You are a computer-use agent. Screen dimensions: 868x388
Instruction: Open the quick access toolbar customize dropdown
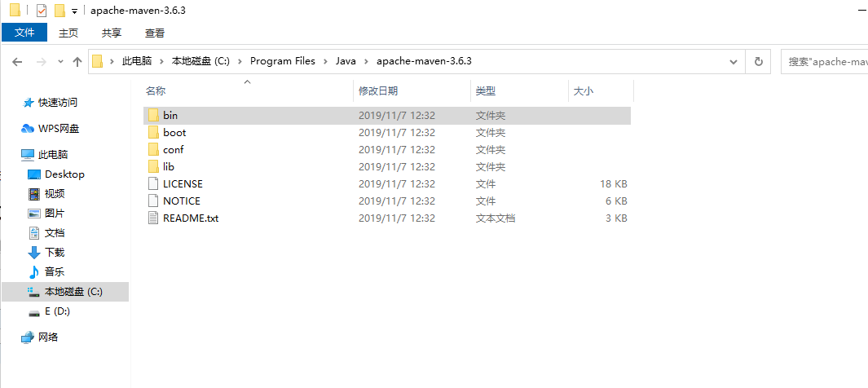click(x=74, y=11)
